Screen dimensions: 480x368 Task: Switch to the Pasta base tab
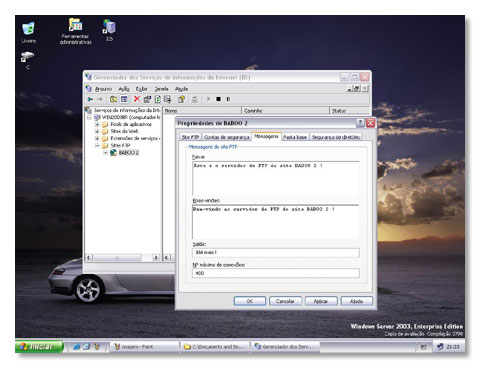[295, 137]
